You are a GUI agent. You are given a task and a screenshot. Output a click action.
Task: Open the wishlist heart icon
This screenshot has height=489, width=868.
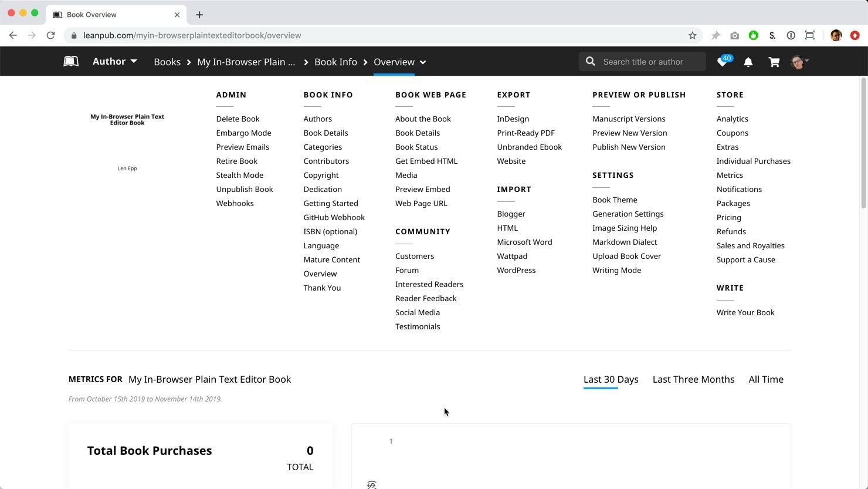point(723,62)
